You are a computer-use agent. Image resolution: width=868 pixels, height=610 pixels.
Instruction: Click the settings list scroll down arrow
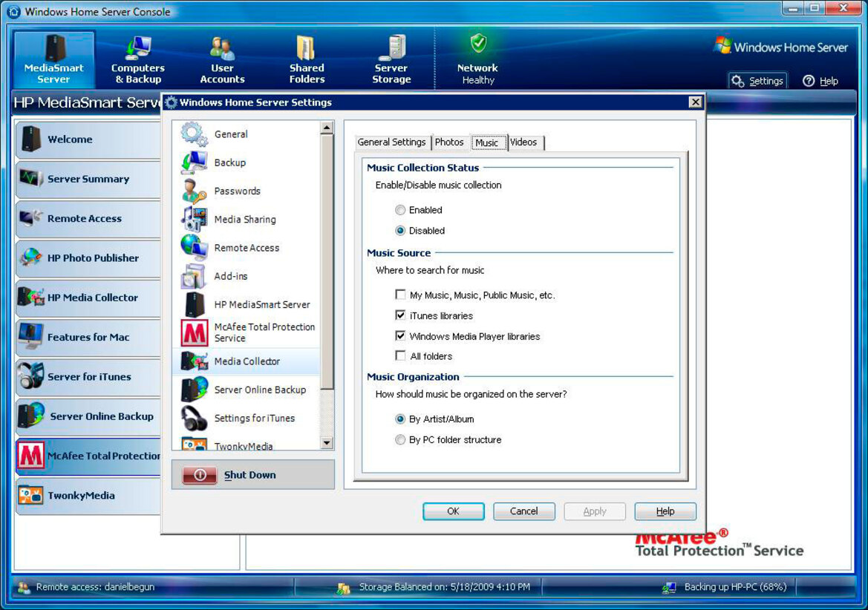point(327,443)
